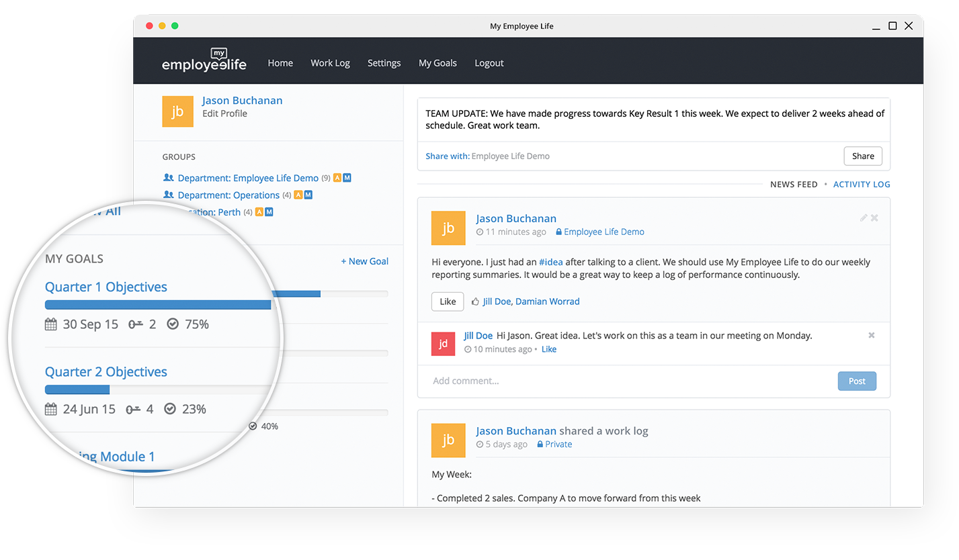Click the Post comment button
Screen dimensions: 959x560
point(857,381)
